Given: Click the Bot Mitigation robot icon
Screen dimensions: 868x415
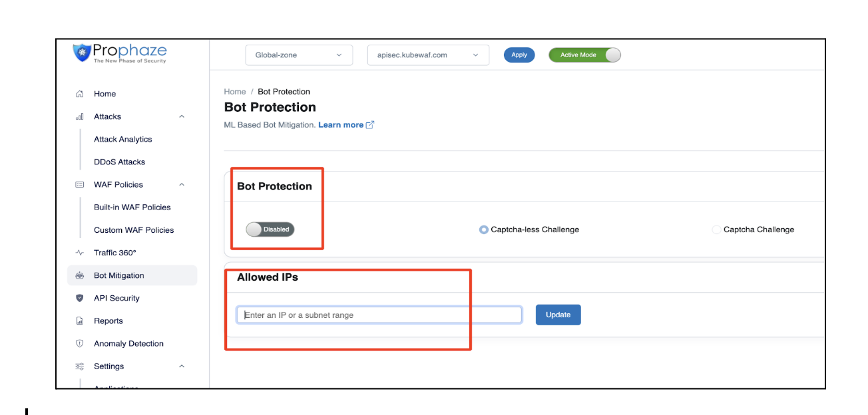Looking at the screenshot, I should pos(80,275).
